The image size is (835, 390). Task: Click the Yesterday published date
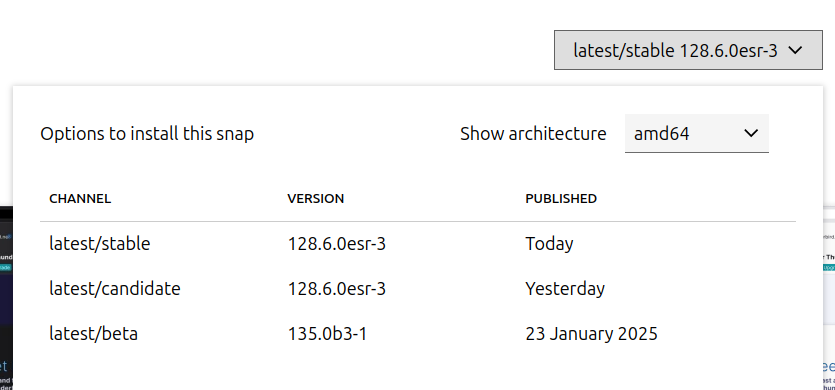(565, 289)
